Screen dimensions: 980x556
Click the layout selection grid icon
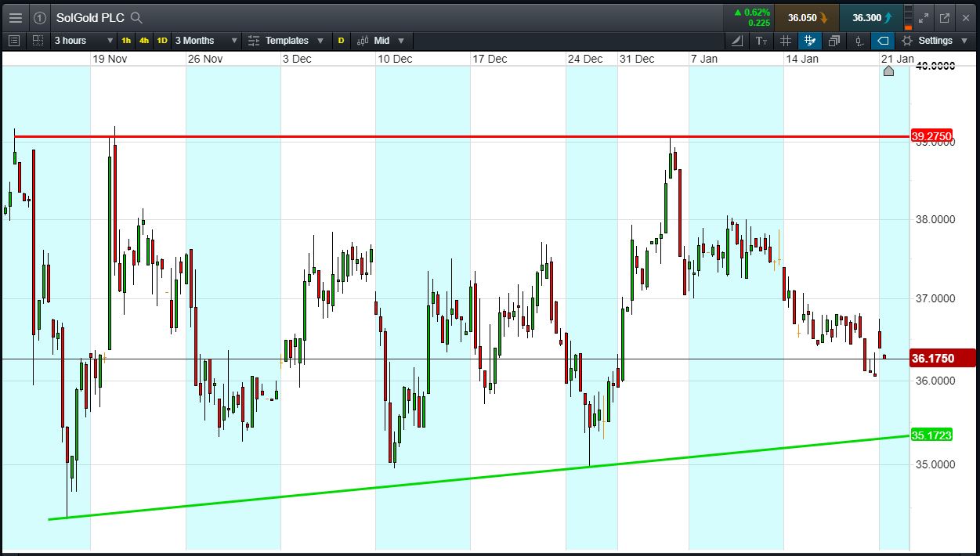click(38, 40)
